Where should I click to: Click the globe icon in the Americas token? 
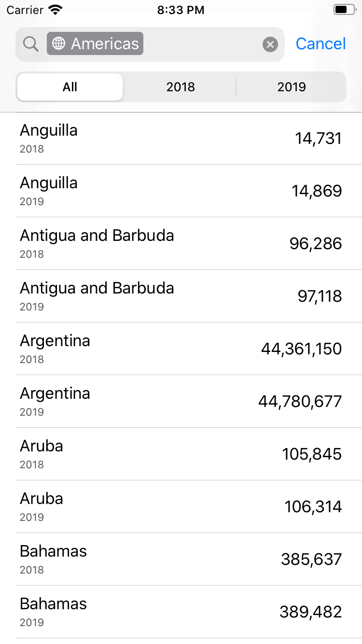59,43
